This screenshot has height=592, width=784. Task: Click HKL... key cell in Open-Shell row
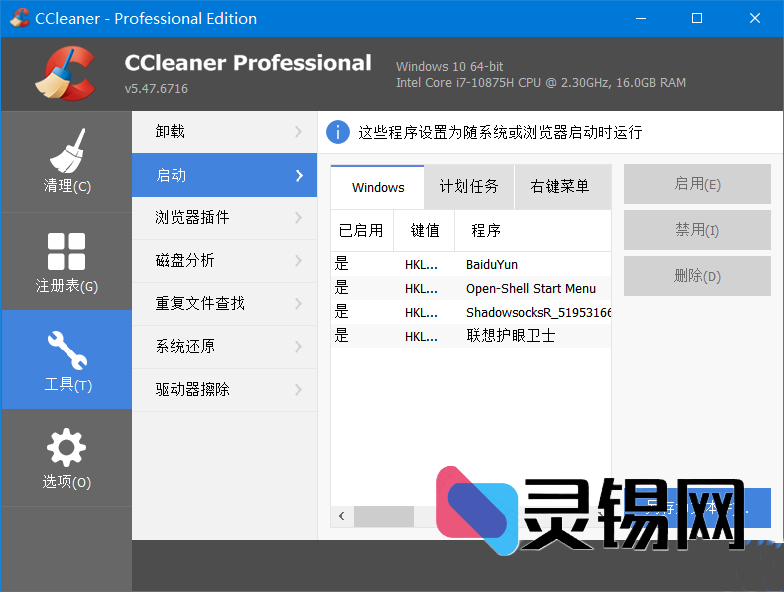click(x=421, y=288)
